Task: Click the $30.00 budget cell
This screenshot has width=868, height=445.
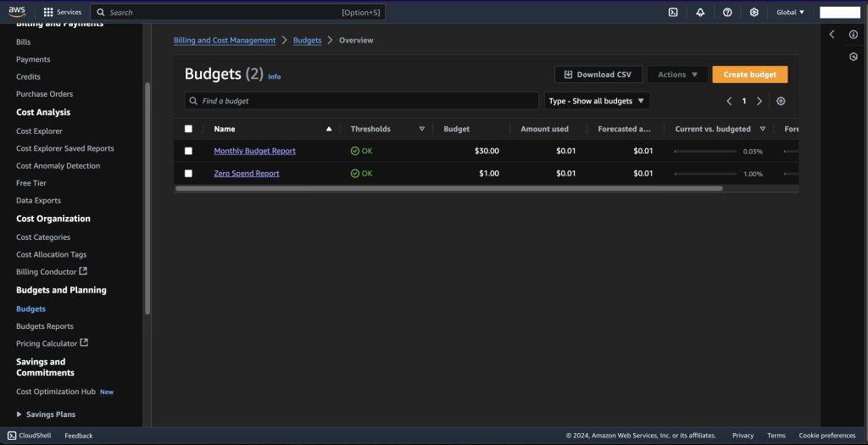Action: pos(487,151)
